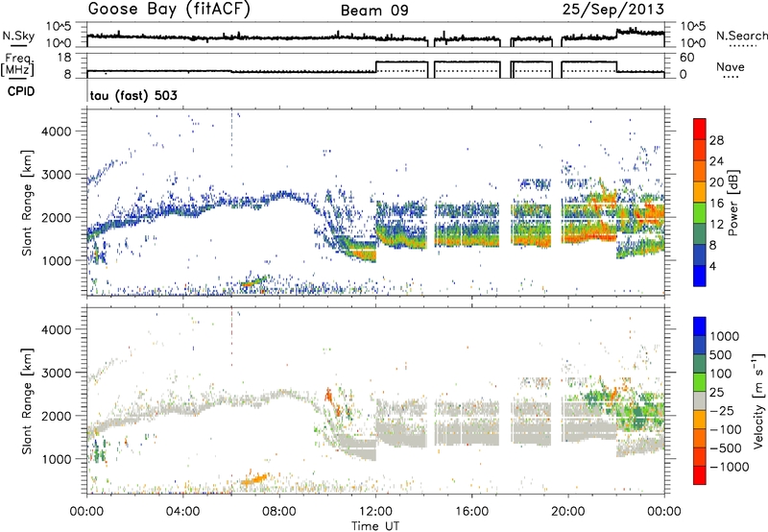768x532 pixels.
Task: Click the "Time UT" axis title
Action: (x=375, y=526)
